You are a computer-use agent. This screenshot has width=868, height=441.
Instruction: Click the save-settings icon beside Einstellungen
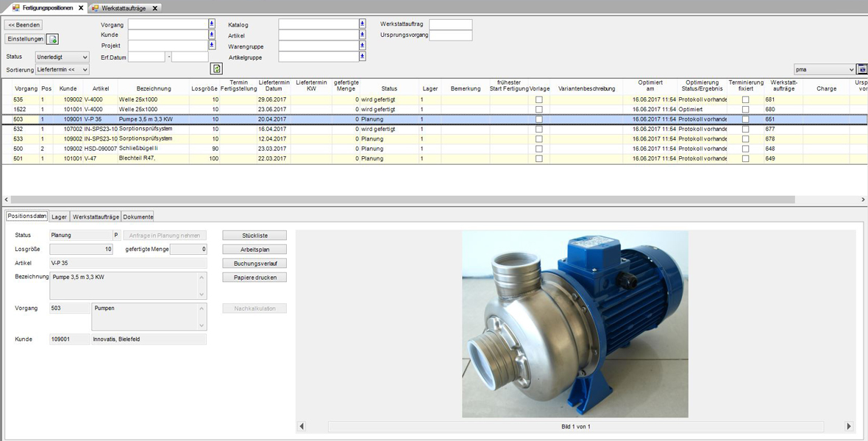coord(53,39)
